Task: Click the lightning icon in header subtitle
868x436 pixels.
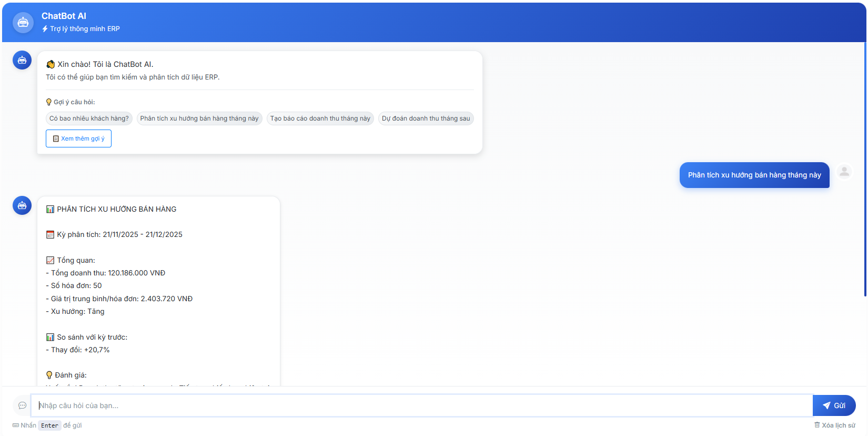Action: point(45,29)
